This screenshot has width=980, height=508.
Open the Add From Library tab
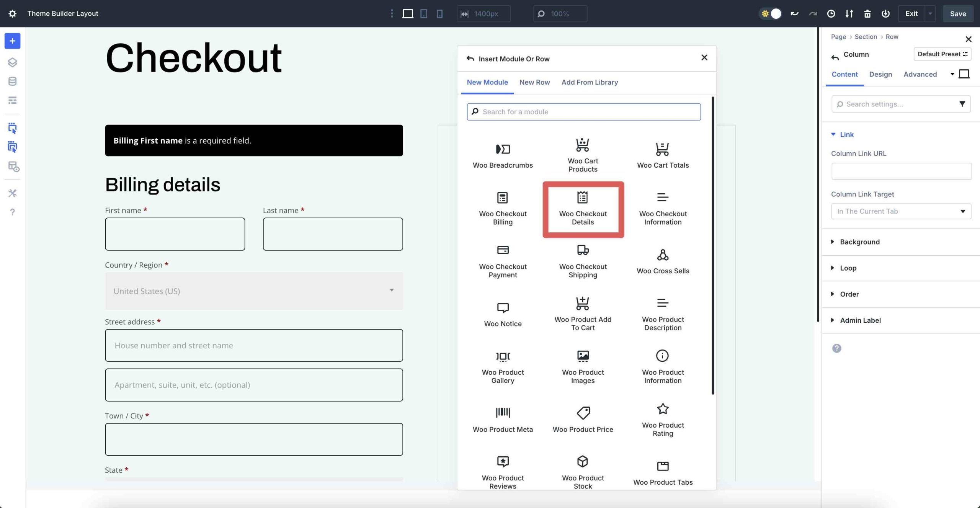pyautogui.click(x=590, y=82)
